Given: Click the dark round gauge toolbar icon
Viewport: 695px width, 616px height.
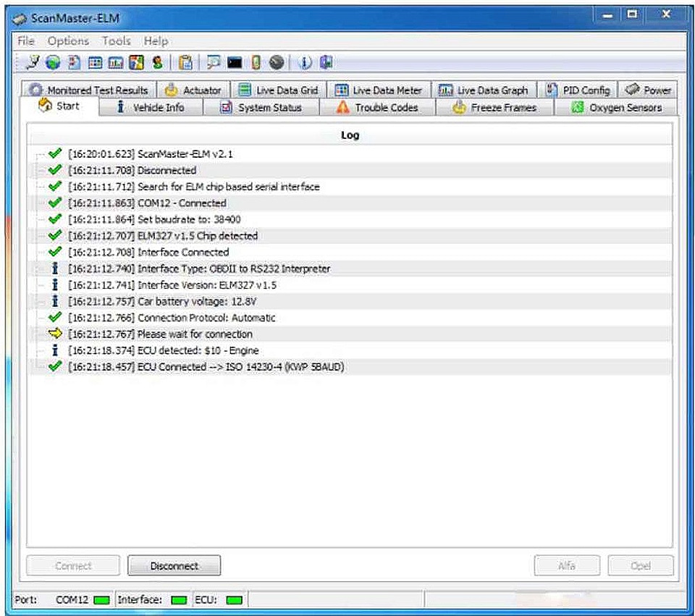Looking at the screenshot, I should (x=277, y=62).
